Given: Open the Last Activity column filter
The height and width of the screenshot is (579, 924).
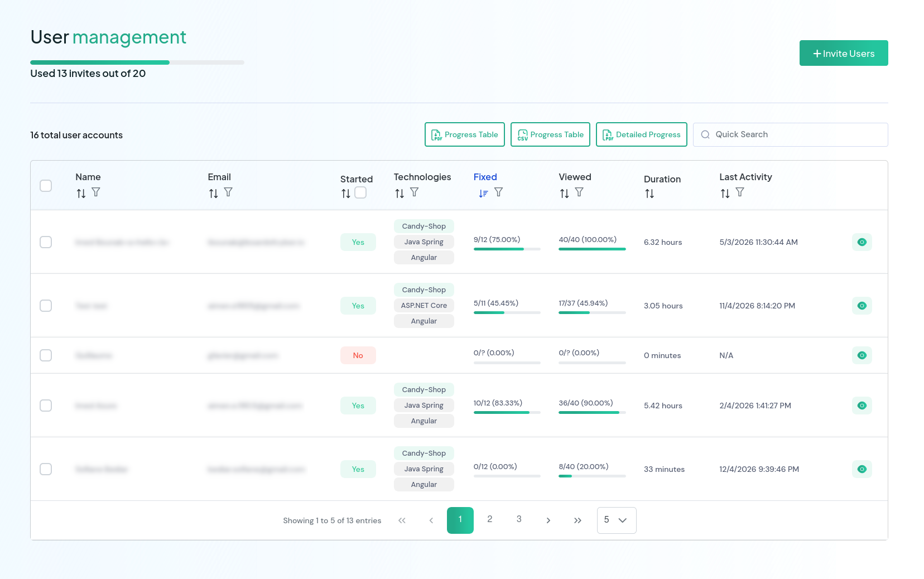Looking at the screenshot, I should point(740,192).
